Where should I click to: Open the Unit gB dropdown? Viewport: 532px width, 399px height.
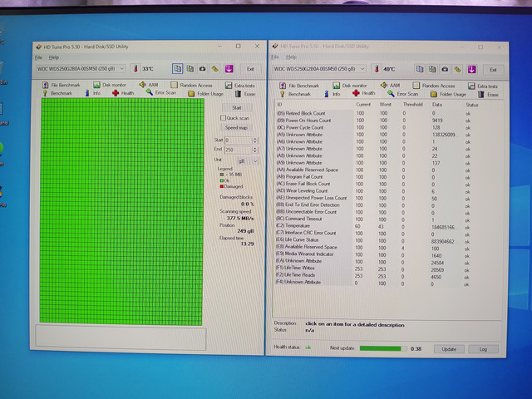click(x=247, y=160)
